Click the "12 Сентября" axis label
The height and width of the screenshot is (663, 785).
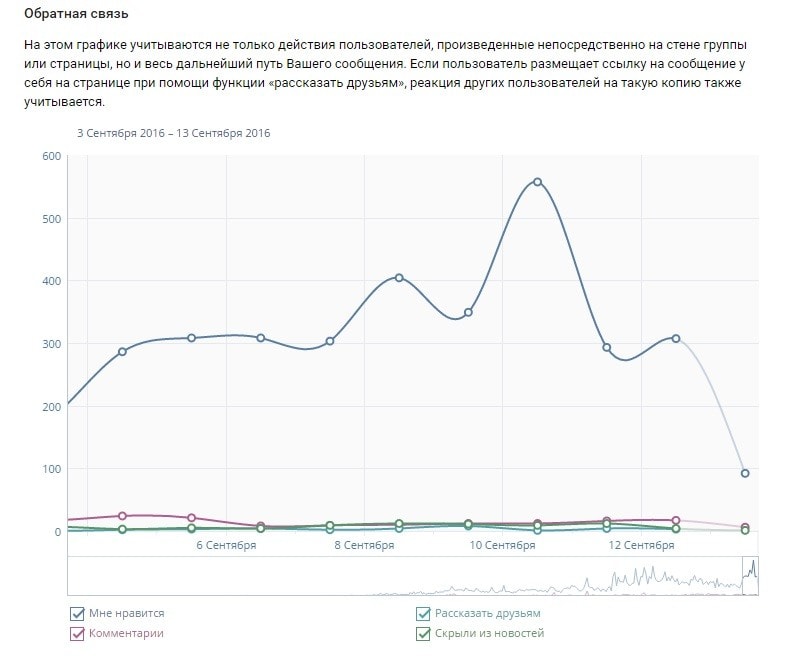[642, 545]
